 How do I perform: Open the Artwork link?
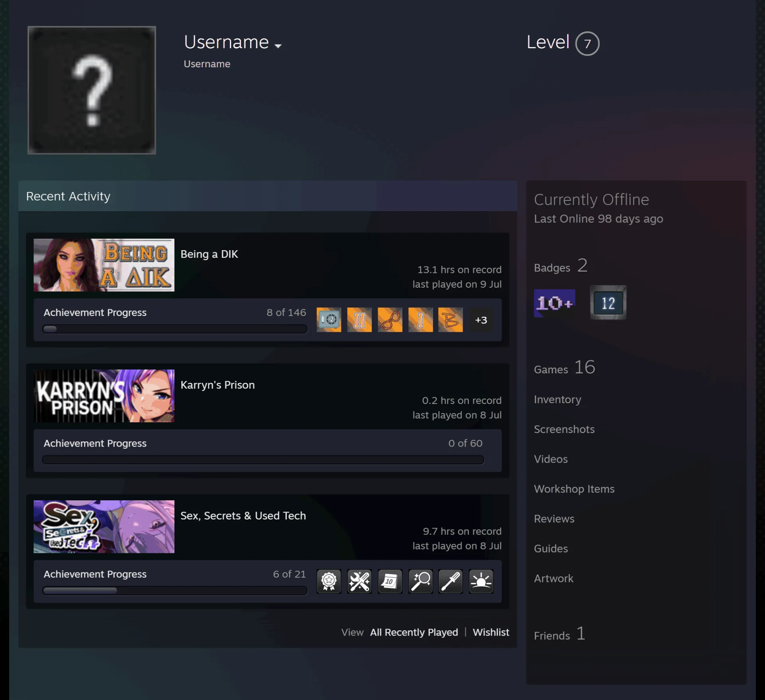(553, 578)
